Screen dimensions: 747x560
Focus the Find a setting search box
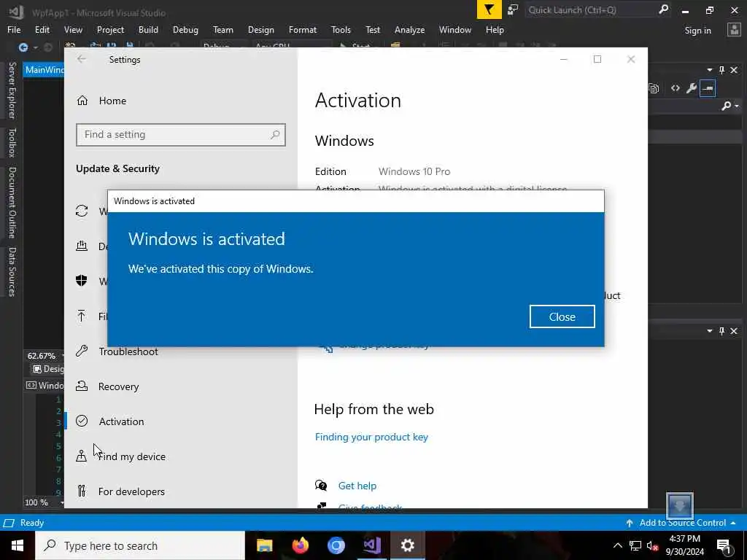pos(181,135)
